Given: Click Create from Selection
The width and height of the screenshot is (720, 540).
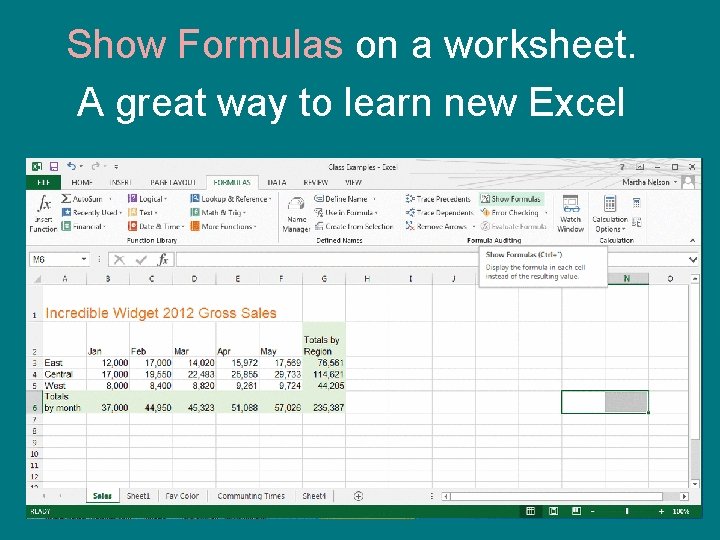Looking at the screenshot, I should (x=354, y=226).
